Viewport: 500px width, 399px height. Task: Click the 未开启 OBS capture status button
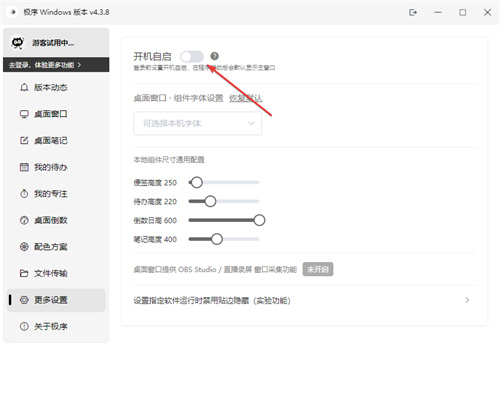click(x=318, y=269)
